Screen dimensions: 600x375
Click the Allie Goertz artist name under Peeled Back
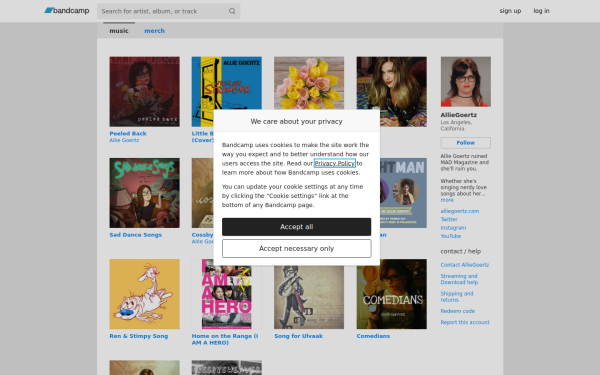[124, 140]
